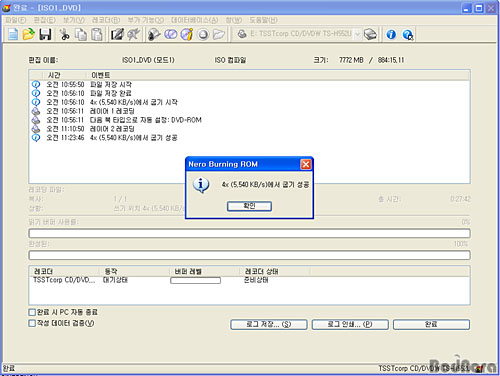Viewport: 500px width, 376px height.
Task: Open the 데이터베이스(A) menu
Action: point(195,20)
